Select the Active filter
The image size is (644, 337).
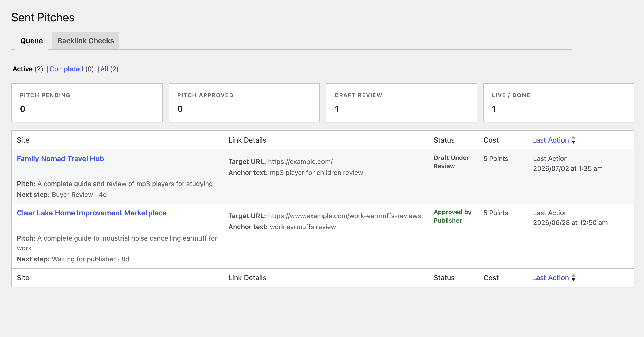point(23,69)
